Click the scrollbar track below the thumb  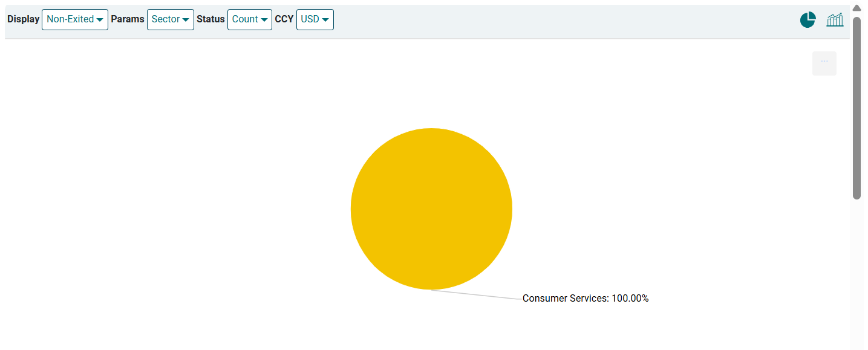(x=857, y=272)
